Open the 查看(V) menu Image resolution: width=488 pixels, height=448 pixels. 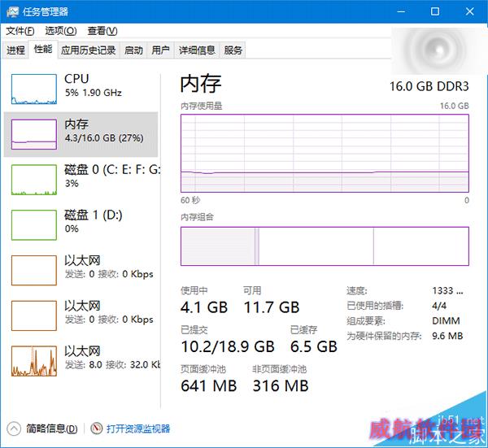[x=102, y=31]
